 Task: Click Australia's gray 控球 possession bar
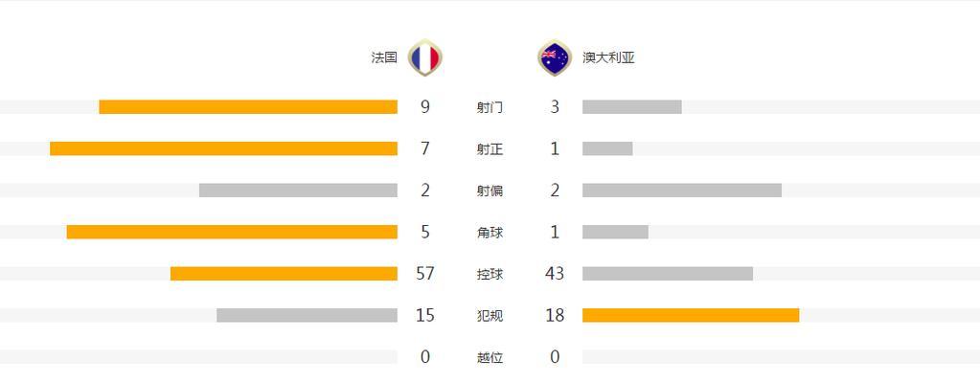click(668, 274)
